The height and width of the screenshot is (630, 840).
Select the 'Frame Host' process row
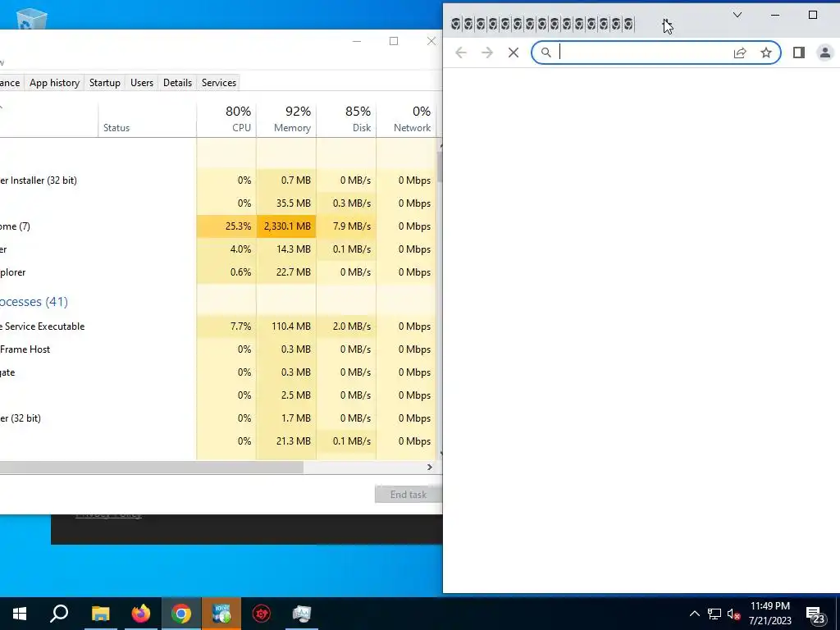tap(218, 349)
